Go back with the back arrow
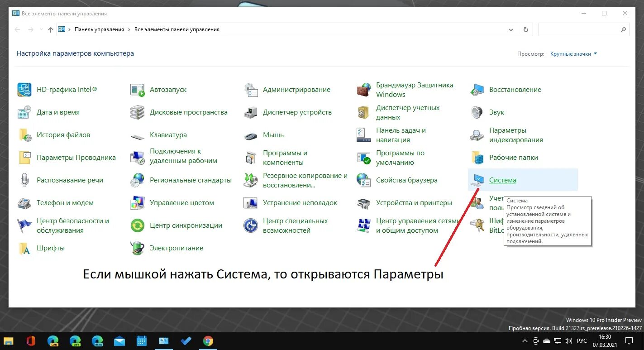The image size is (644, 350). click(18, 29)
